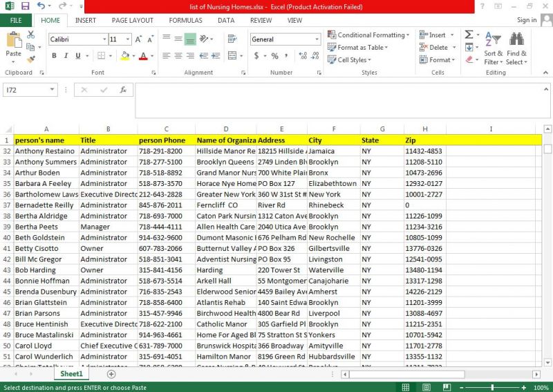Image resolution: width=553 pixels, height=392 pixels.
Task: Increase font size with large A icon
Action: point(139,39)
